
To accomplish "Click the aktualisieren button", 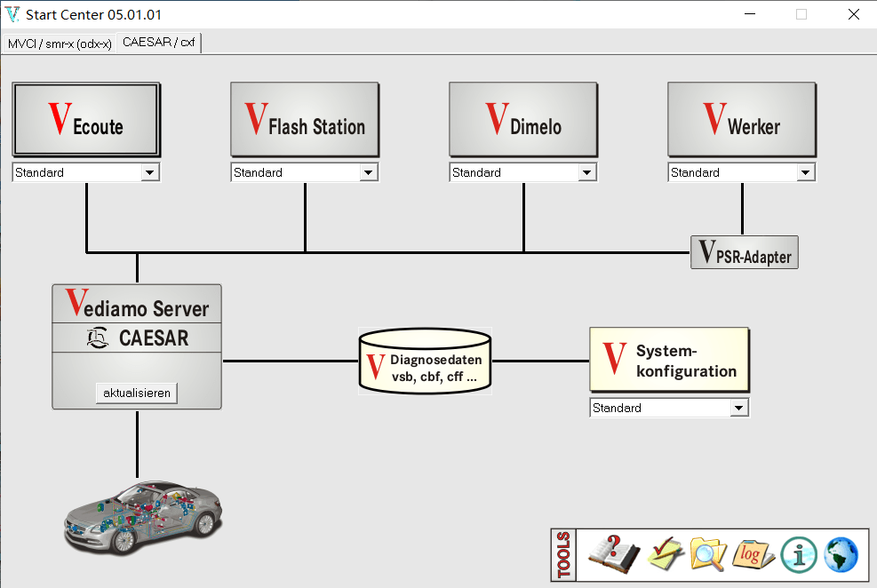I will pyautogui.click(x=136, y=392).
